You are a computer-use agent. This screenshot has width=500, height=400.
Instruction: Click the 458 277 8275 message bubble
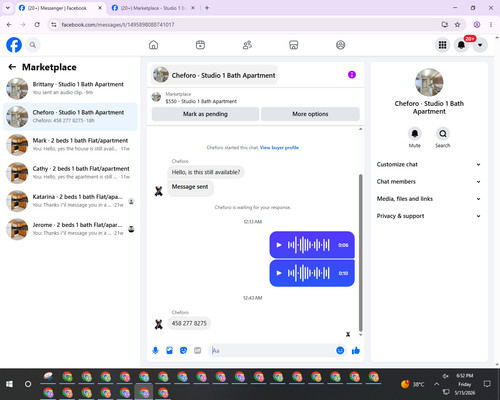(189, 323)
